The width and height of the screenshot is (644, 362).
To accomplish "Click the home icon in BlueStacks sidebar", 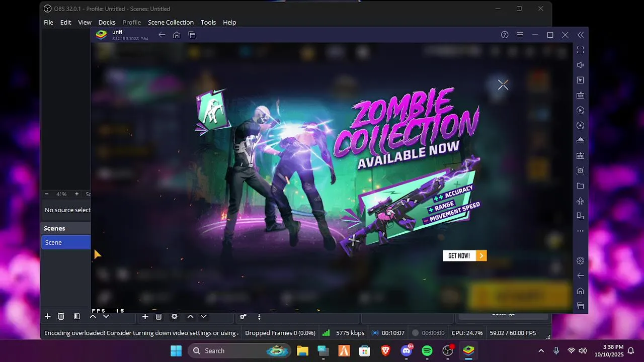I will tap(580, 291).
